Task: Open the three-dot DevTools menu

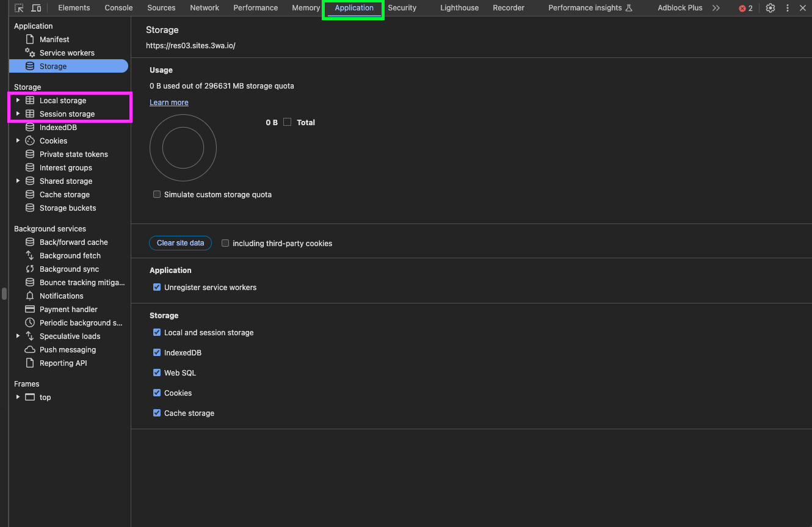Action: (787, 8)
